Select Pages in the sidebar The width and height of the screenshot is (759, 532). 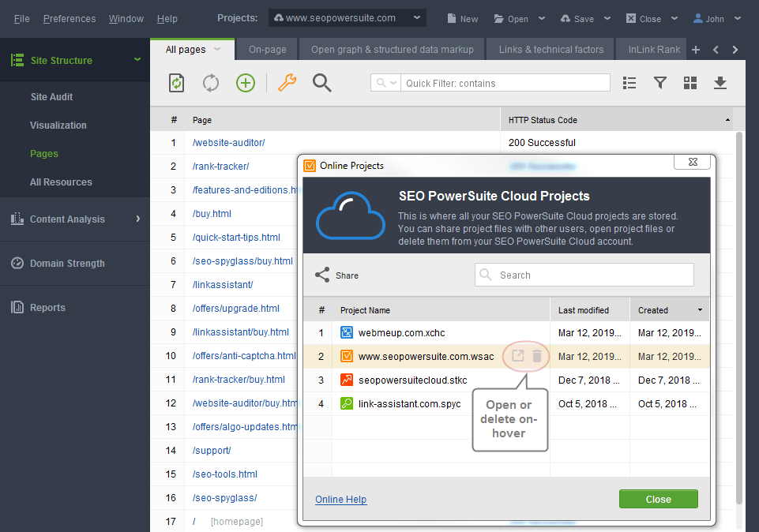(44, 154)
